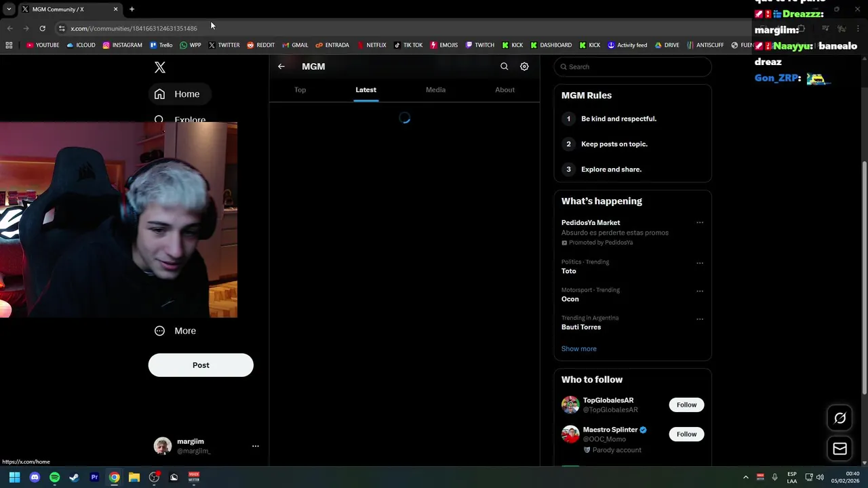Open the DRIVE bookmark
Viewport: 868px width, 488px height.
[667, 45]
